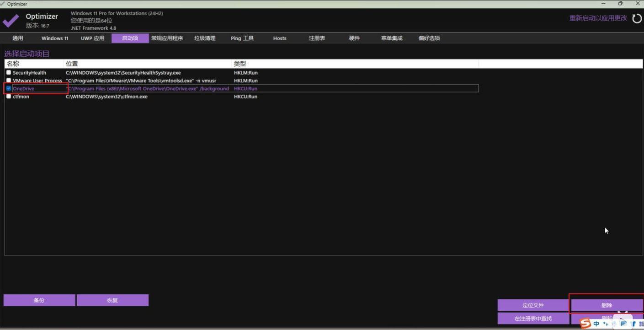Click the IME toolbox grid icon
The height and width of the screenshot is (330, 644).
pyautogui.click(x=641, y=324)
